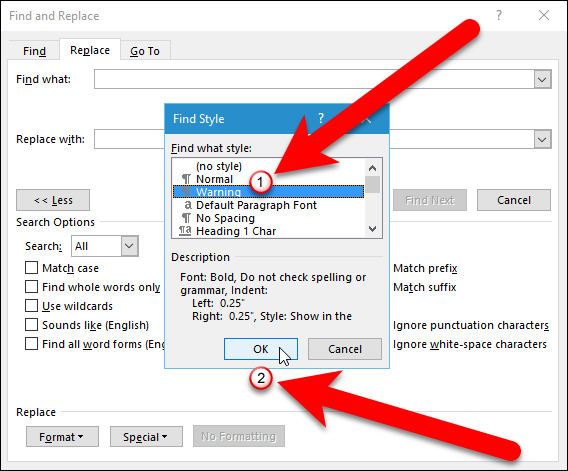Viewport: 568px width, 471px height.
Task: Click the style list scroll-down arrow
Action: 372,229
